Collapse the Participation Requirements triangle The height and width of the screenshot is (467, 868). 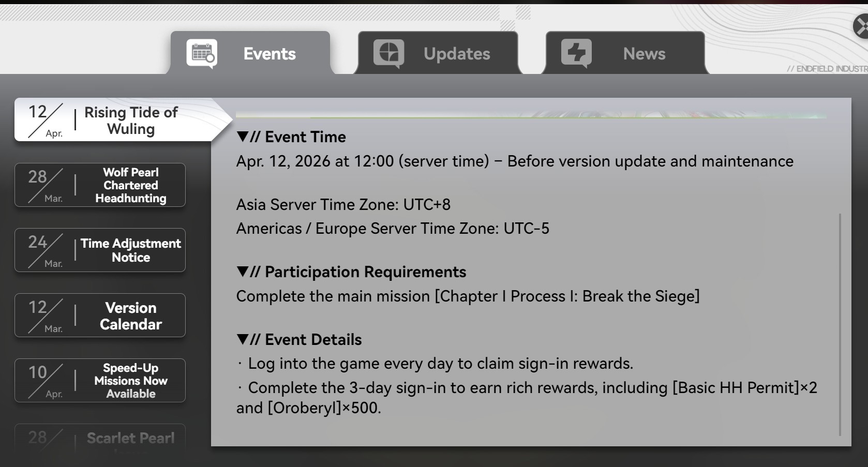tap(243, 272)
